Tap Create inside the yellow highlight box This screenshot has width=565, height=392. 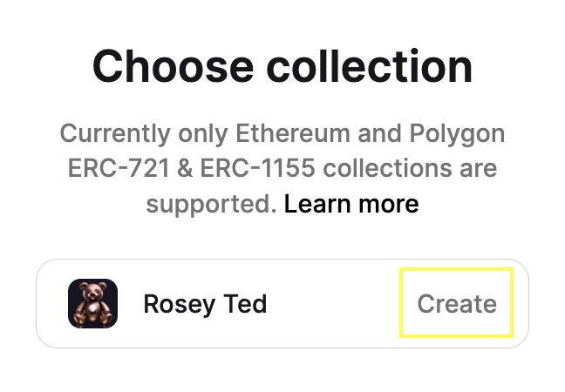[457, 303]
